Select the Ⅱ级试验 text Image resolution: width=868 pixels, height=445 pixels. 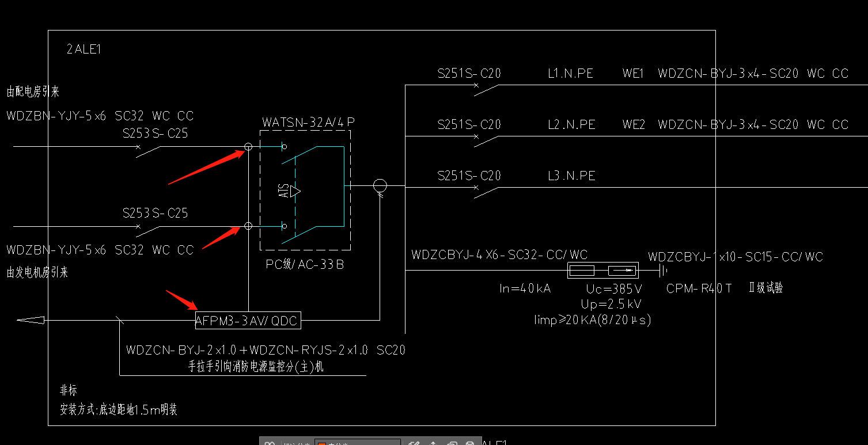click(x=765, y=288)
